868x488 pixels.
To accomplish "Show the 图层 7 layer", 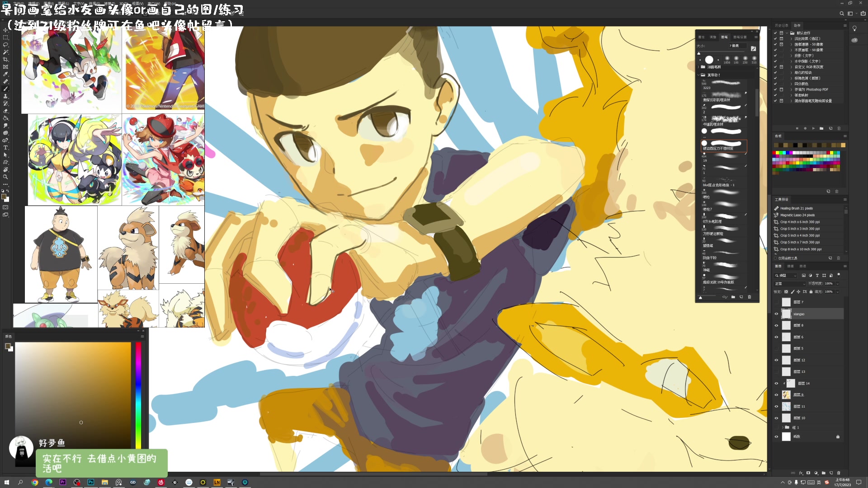I will pyautogui.click(x=777, y=302).
